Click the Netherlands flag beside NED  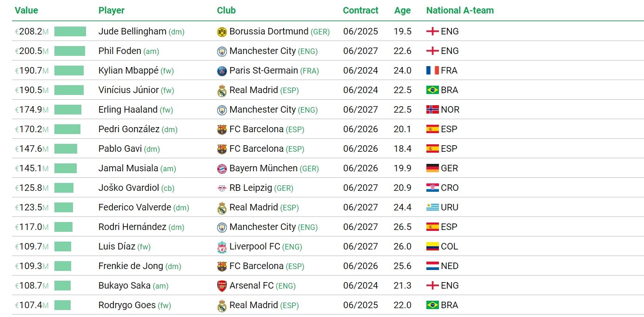click(432, 266)
